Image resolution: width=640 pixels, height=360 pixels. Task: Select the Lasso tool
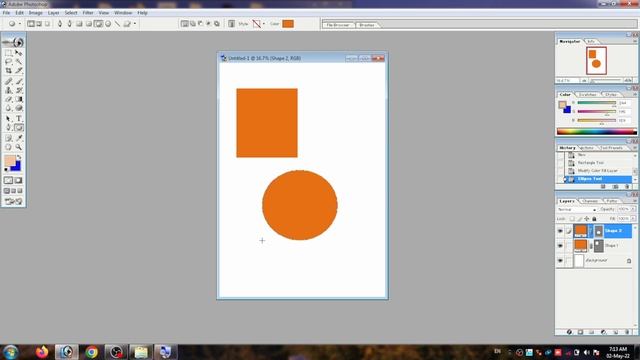tap(8, 62)
